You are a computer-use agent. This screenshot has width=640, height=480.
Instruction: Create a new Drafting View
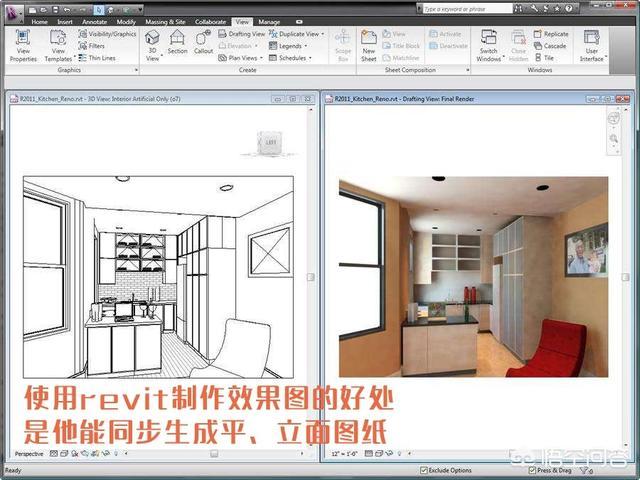click(242, 34)
